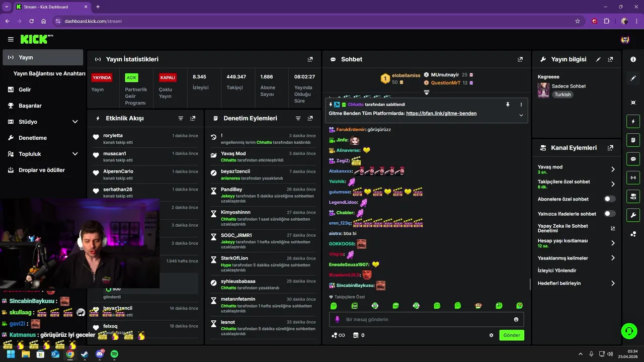Open Yayın Bağlantısı ve Anahtarı

(x=49, y=73)
